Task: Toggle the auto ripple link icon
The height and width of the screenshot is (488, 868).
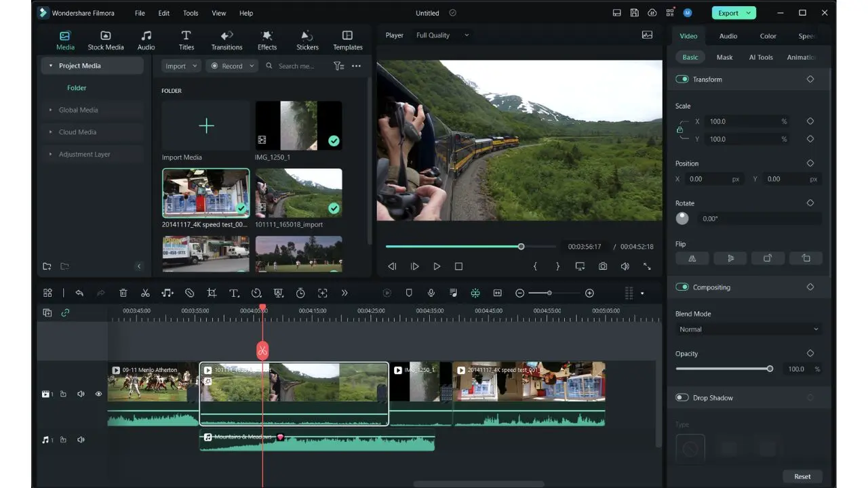Action: [x=65, y=312]
